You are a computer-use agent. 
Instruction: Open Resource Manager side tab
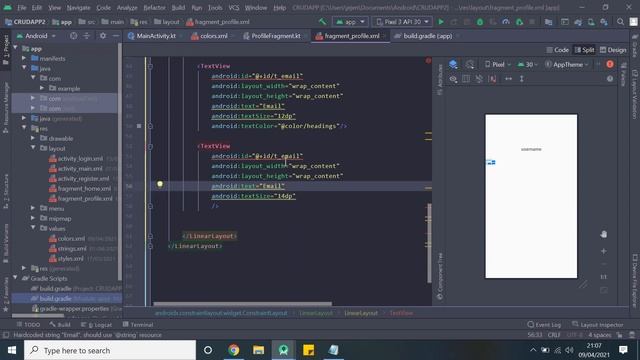click(5, 107)
